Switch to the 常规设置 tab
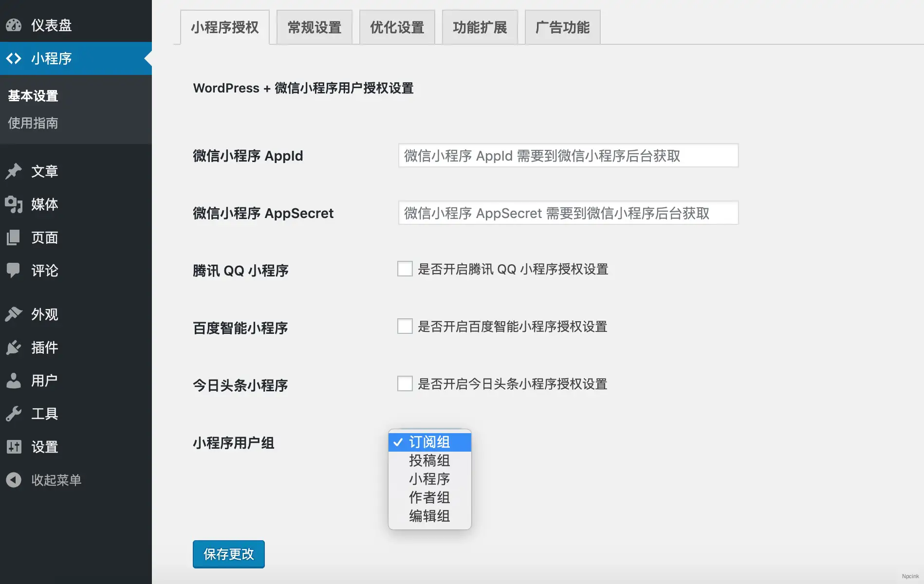 click(x=314, y=27)
